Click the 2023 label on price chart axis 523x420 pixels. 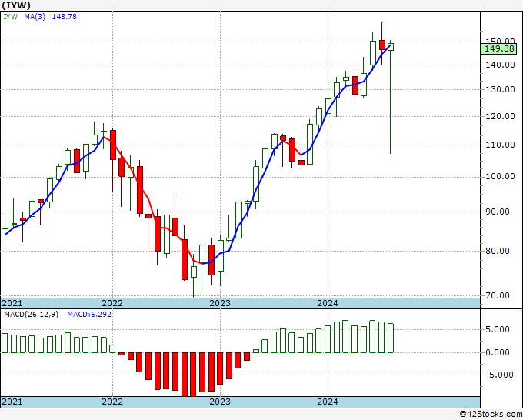[220, 303]
